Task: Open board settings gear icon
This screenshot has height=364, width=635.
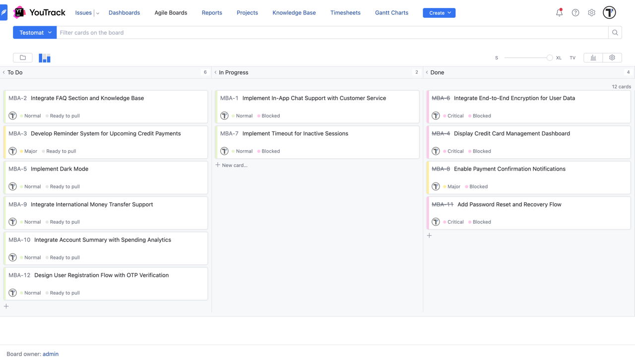Action: point(612,58)
